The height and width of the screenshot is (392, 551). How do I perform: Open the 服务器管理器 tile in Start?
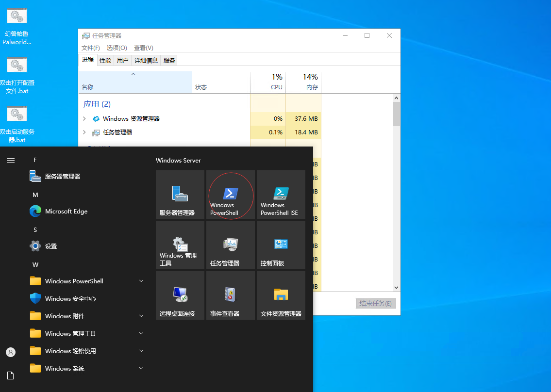(x=180, y=195)
